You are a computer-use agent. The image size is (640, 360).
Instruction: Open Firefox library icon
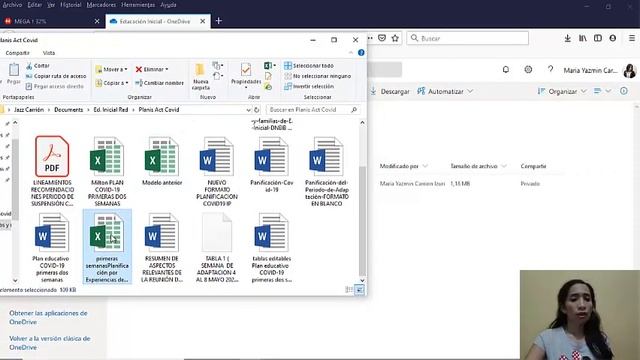[x=582, y=38]
